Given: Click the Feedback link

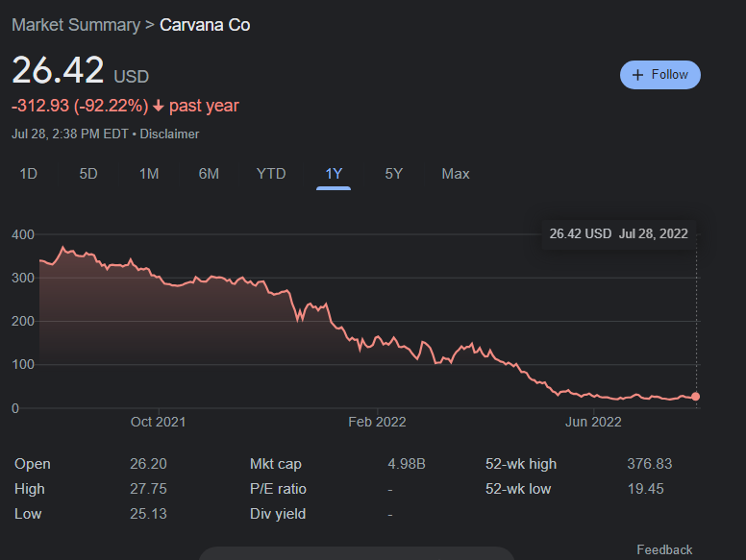Looking at the screenshot, I should coord(664,549).
